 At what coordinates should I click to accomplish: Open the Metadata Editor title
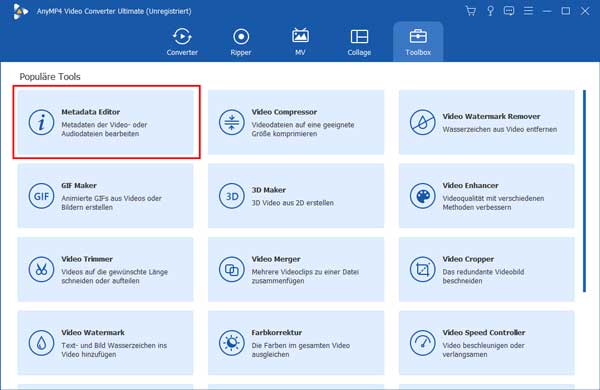[91, 112]
